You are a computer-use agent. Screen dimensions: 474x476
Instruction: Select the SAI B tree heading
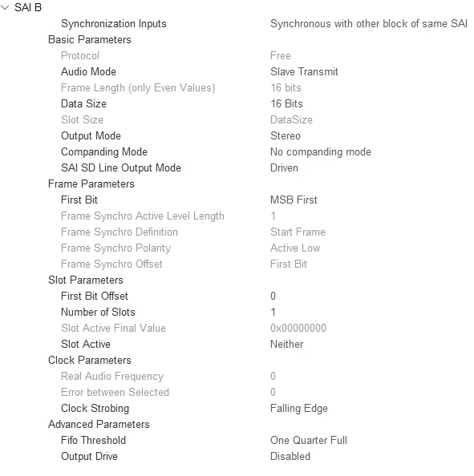coord(28,7)
